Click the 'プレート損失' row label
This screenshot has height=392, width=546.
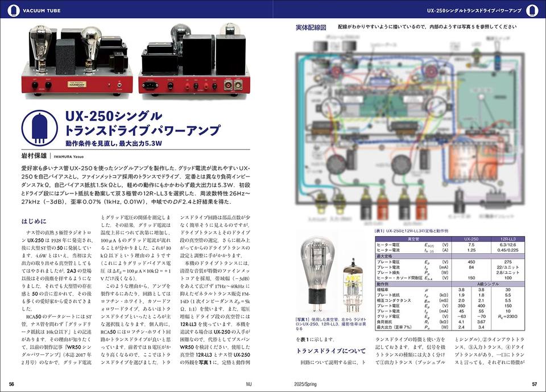click(x=388, y=273)
